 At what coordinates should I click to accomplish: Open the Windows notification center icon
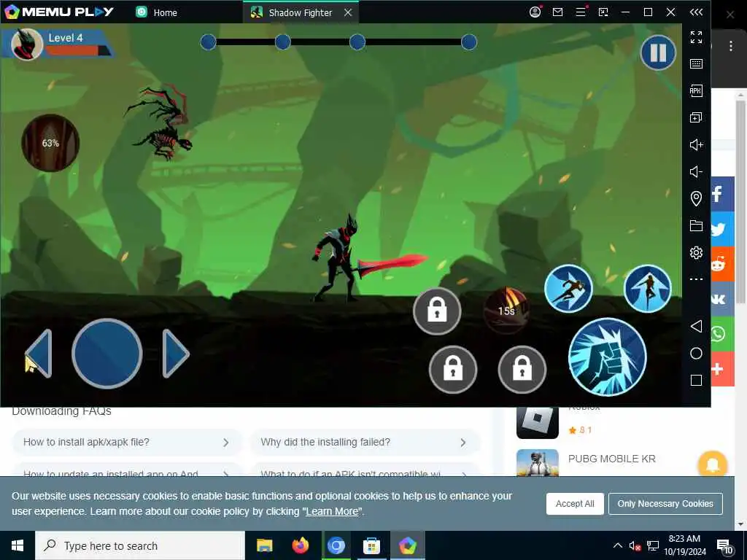coord(724,546)
